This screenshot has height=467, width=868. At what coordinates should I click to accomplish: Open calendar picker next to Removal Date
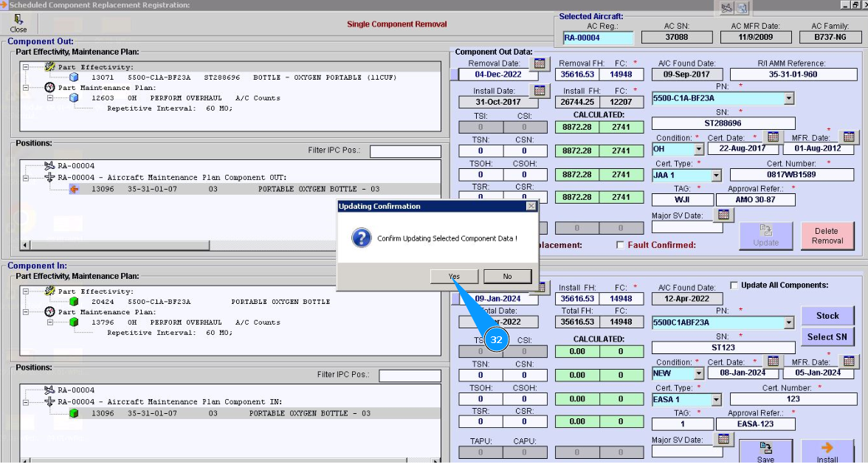(x=540, y=64)
